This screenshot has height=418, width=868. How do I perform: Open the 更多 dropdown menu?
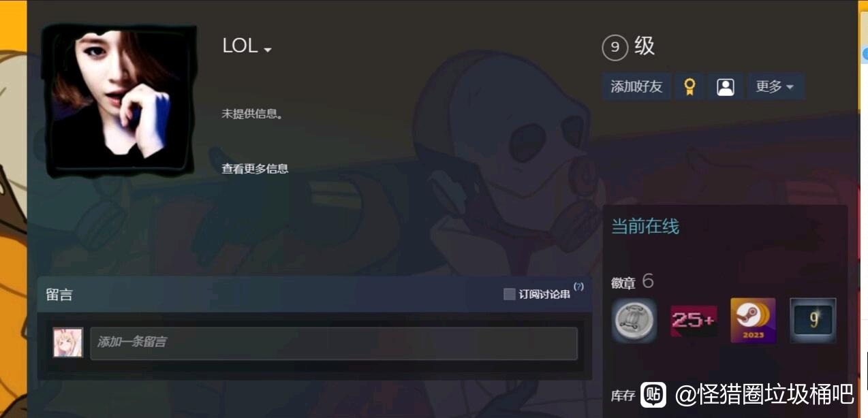click(776, 86)
